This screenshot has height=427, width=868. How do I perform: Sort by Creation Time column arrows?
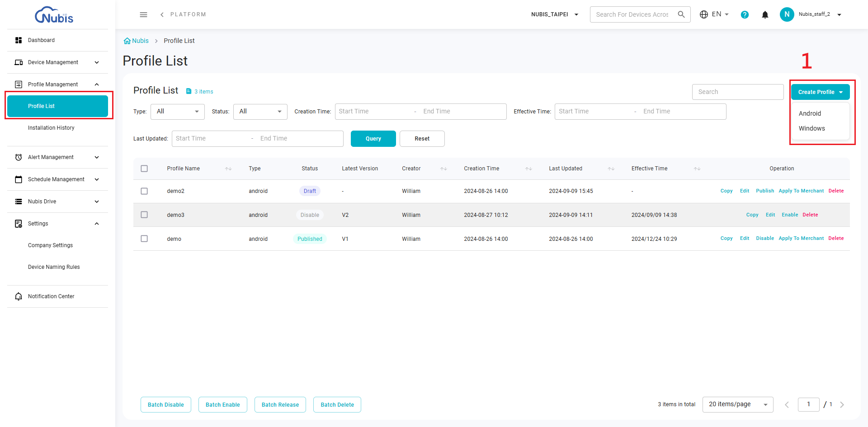tap(528, 169)
